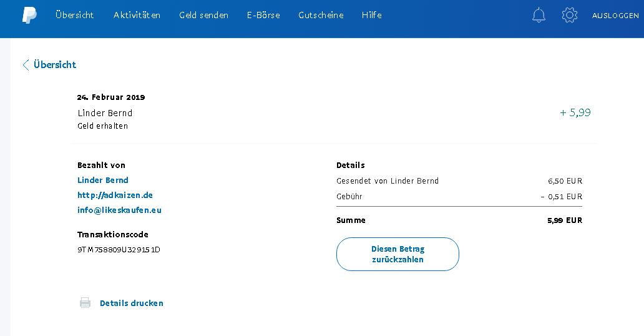644x336 pixels.
Task: Open the notifications bell
Action: tap(539, 16)
